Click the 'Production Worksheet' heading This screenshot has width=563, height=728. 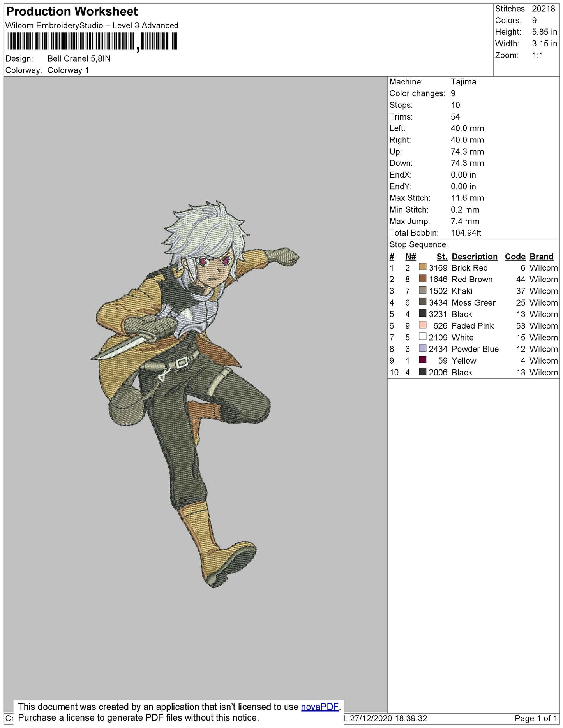pyautogui.click(x=72, y=11)
